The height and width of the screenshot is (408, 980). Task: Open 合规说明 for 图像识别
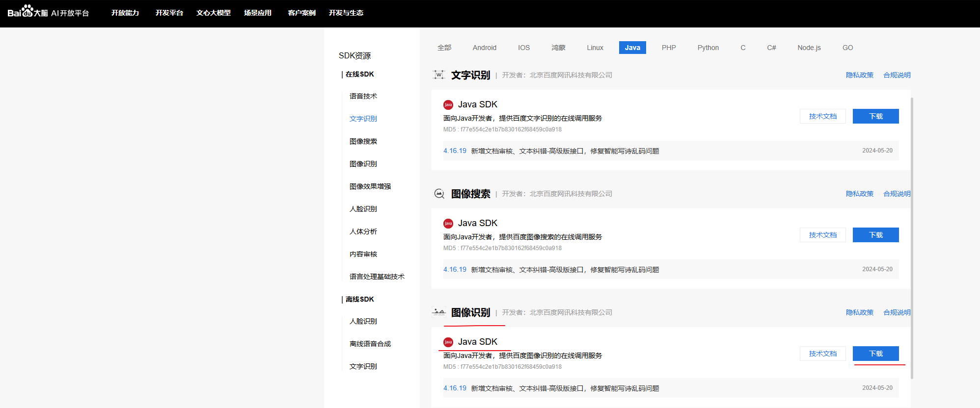coord(897,312)
